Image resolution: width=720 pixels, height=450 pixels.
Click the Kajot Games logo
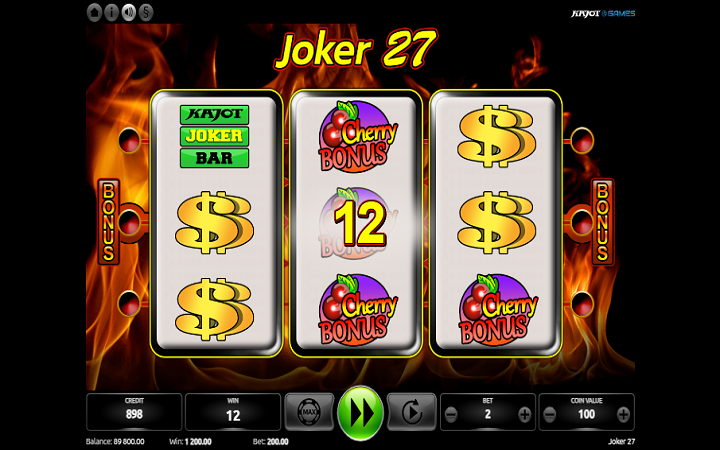tap(603, 13)
